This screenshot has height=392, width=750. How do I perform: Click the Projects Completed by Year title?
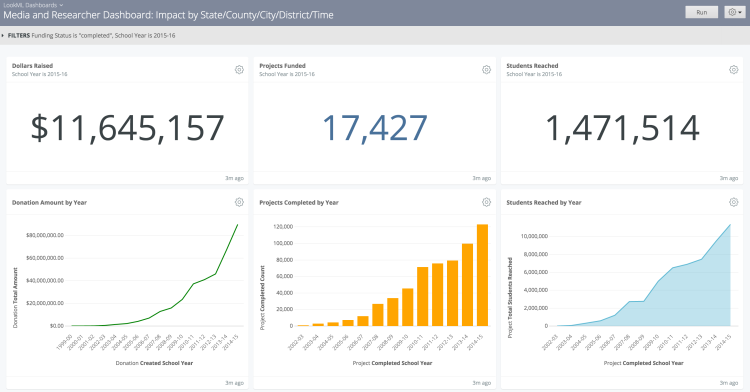tap(299, 203)
